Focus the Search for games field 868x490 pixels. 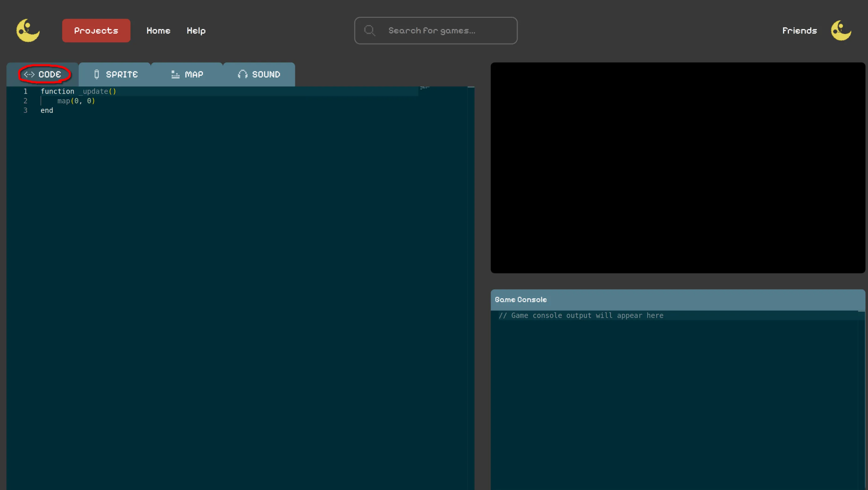(436, 30)
